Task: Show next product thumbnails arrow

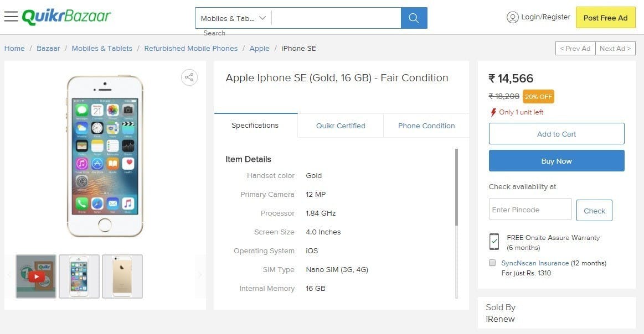Action: (x=200, y=275)
